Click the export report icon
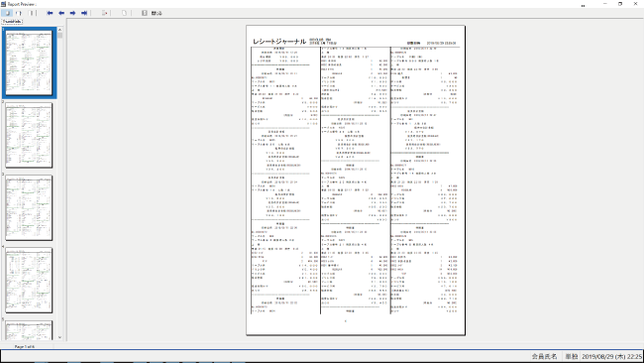The width and height of the screenshot is (644, 363). tap(105, 13)
